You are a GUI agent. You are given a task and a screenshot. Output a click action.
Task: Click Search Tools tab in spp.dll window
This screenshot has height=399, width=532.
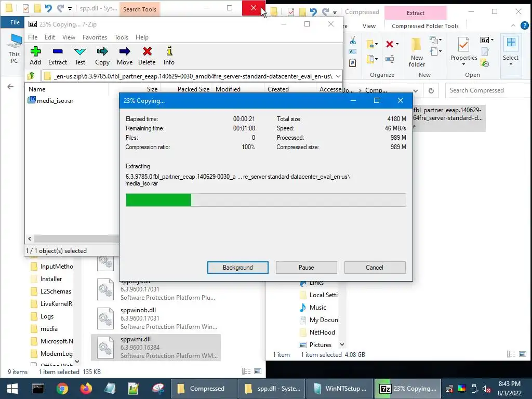tap(139, 9)
